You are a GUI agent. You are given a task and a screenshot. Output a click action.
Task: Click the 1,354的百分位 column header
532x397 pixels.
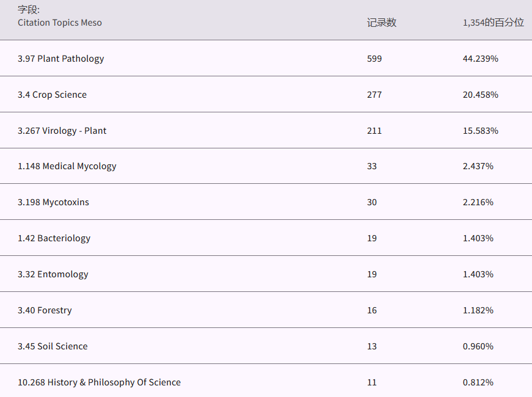pyautogui.click(x=494, y=23)
